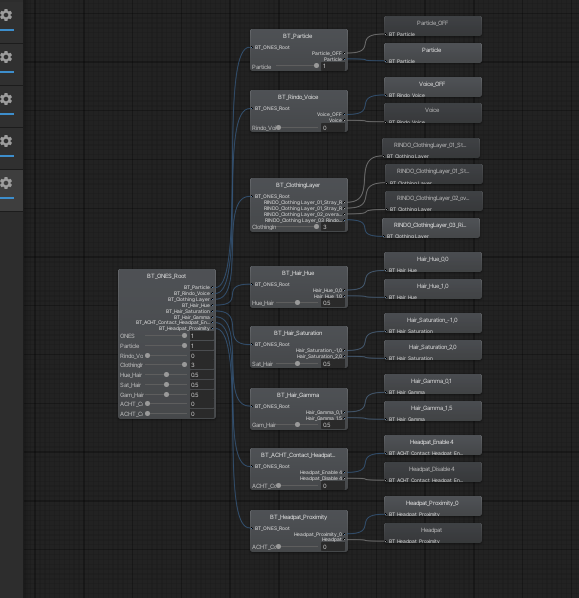Adjust the Sat_Hair slider in BT_Hair_Saturation node
This screenshot has height=598, width=579.
click(x=297, y=363)
